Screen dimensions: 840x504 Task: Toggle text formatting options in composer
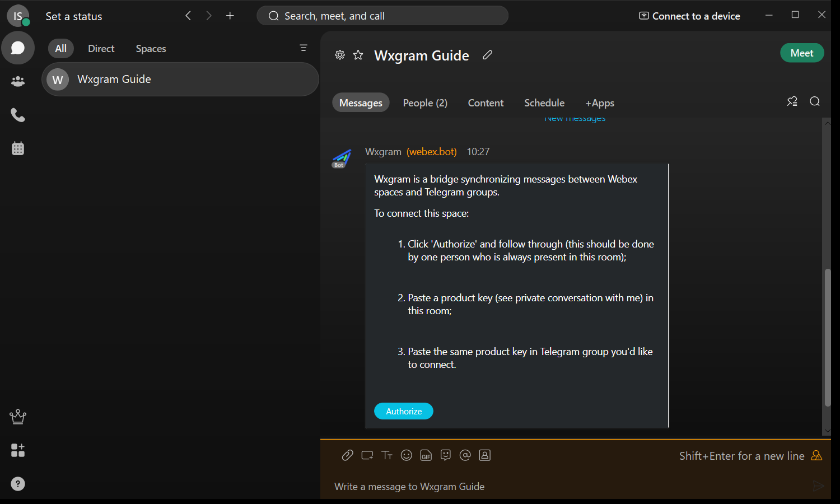[x=387, y=455]
